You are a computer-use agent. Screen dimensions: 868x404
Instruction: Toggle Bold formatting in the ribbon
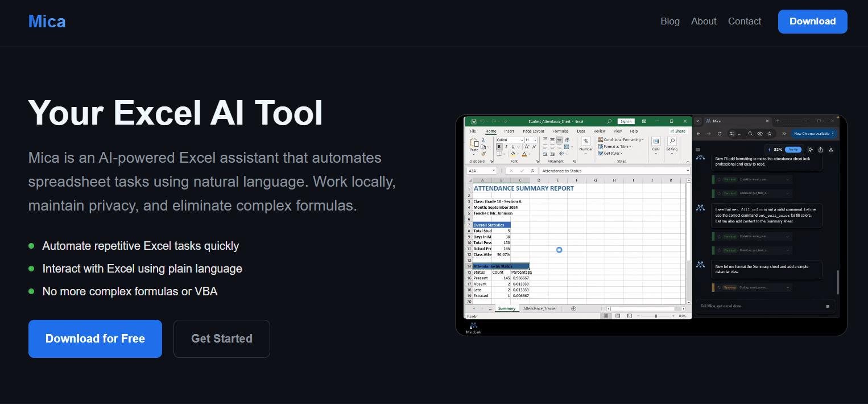tap(499, 147)
